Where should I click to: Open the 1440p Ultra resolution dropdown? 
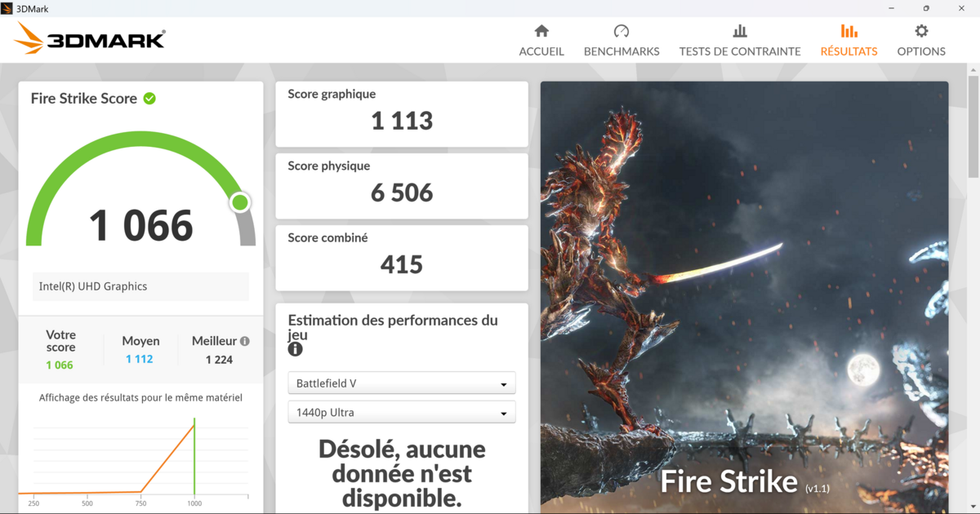[x=402, y=413]
